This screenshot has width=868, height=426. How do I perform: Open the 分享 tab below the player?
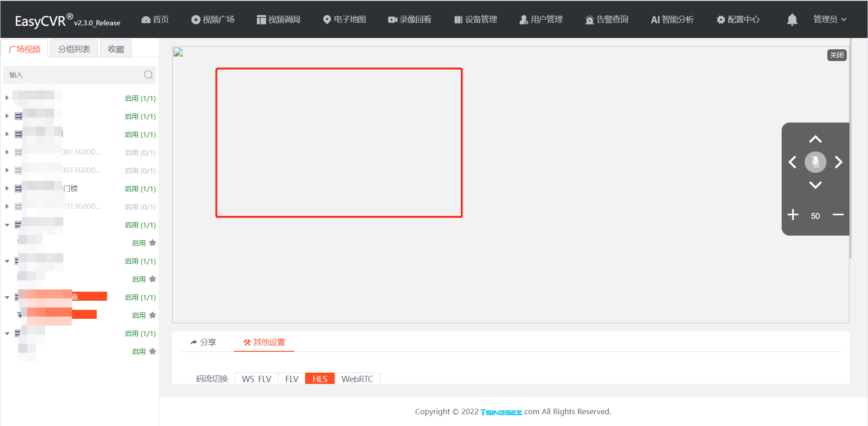pyautogui.click(x=203, y=342)
